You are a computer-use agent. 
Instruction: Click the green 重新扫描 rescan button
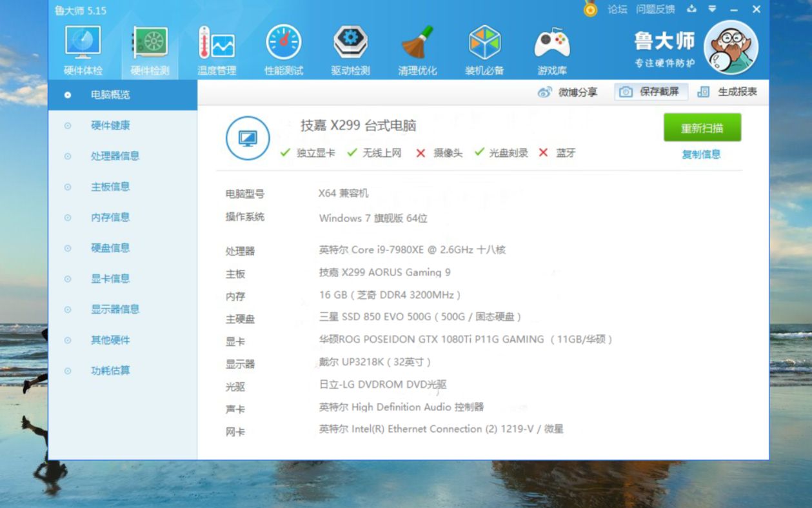[702, 128]
